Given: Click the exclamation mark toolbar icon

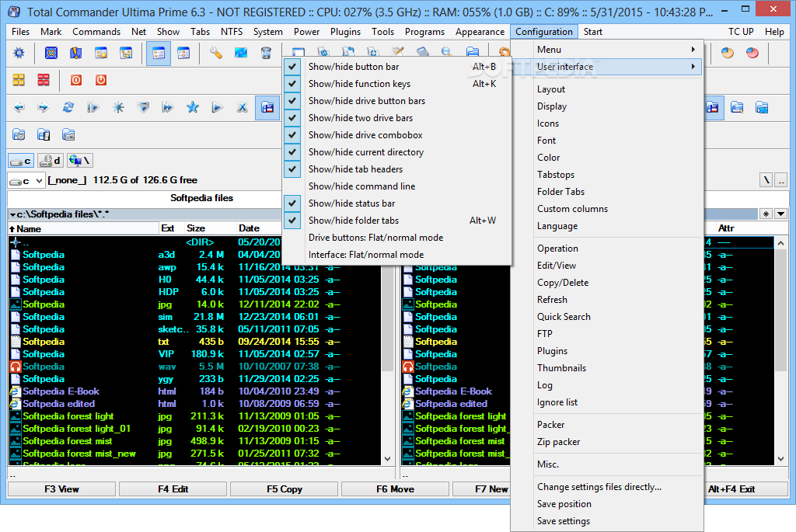Looking at the screenshot, I should 75,53.
